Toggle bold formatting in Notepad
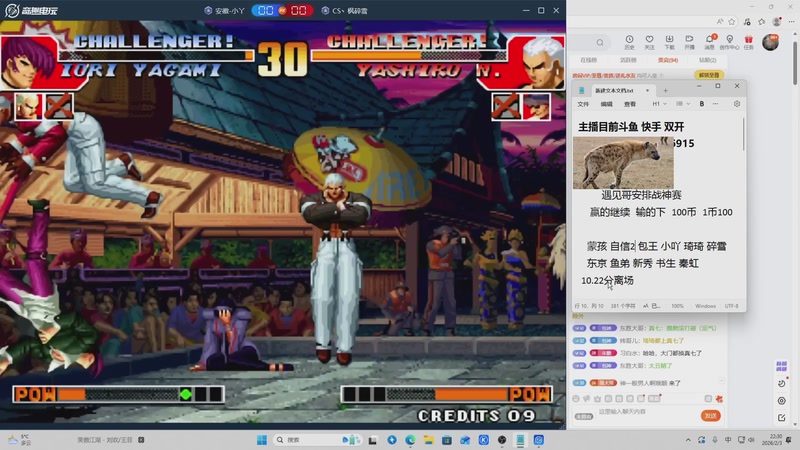 (x=702, y=104)
